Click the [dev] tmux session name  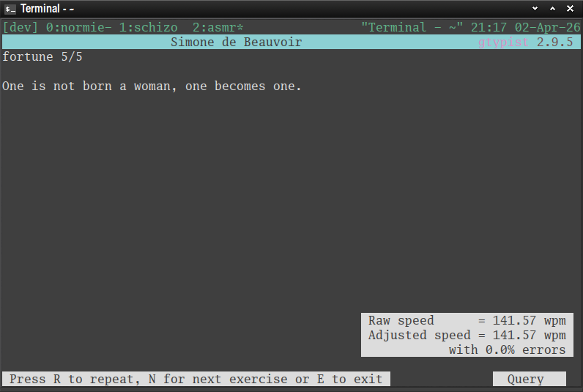point(20,28)
